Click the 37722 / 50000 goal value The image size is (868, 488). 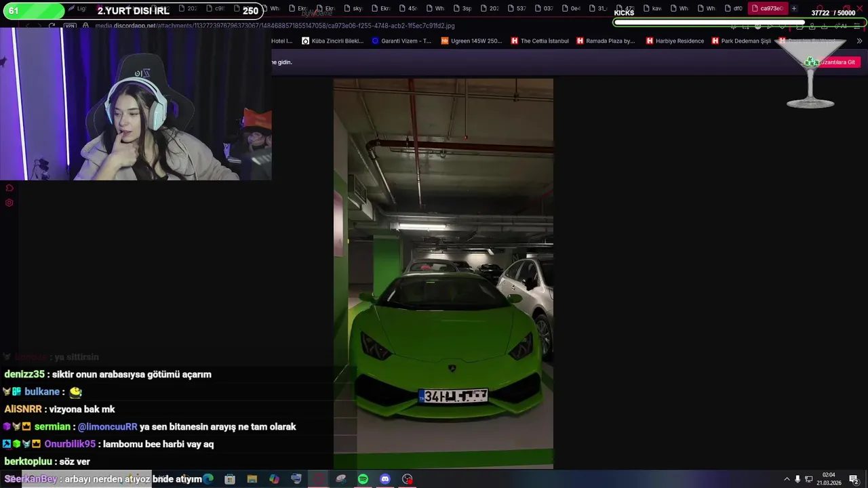[x=833, y=13]
